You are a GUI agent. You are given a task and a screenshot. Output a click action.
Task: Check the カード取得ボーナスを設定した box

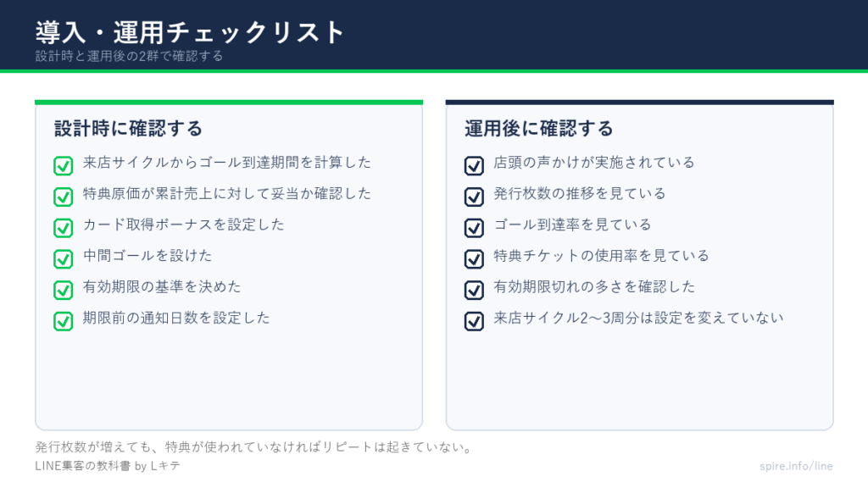tap(63, 227)
